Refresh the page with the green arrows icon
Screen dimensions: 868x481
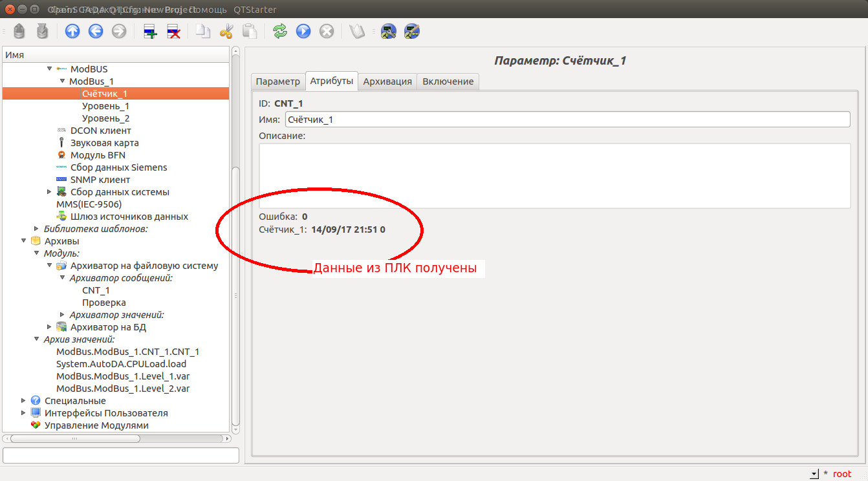click(280, 31)
